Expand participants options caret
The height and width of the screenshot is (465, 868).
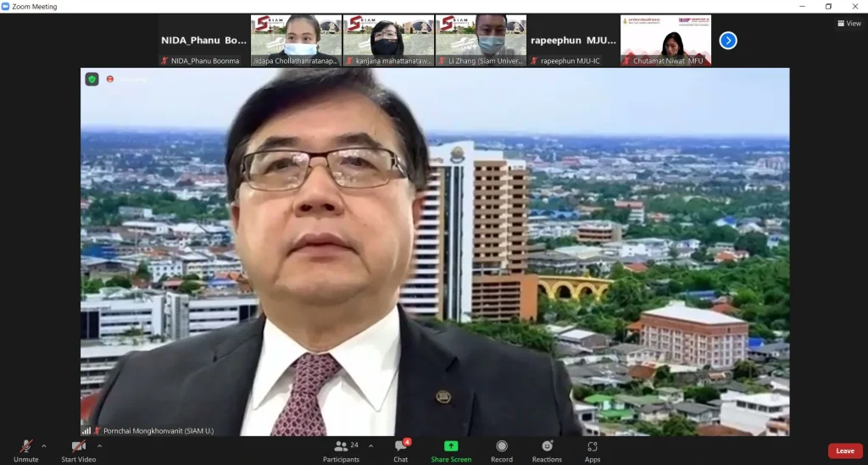pos(371,446)
